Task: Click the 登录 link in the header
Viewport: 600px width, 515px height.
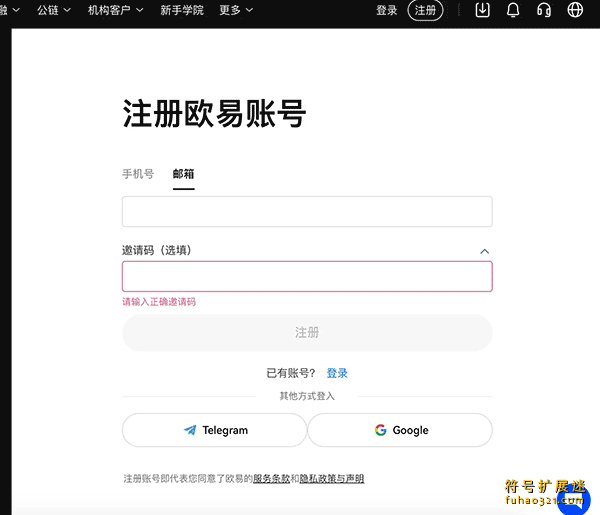Action: [x=386, y=10]
